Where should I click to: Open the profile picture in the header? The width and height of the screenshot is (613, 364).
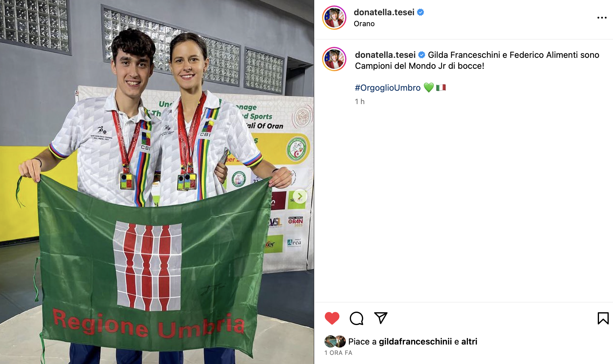[x=334, y=18]
